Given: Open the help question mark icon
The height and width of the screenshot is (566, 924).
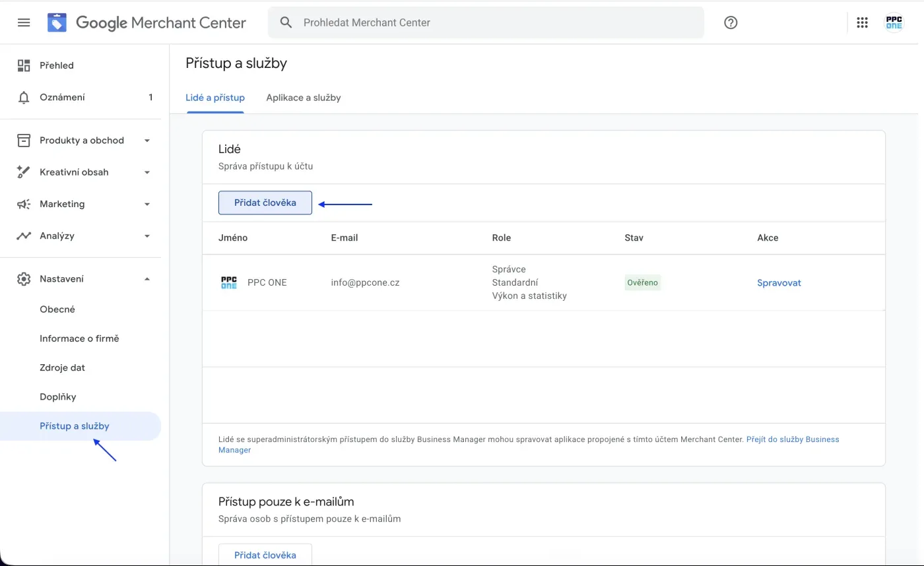Looking at the screenshot, I should 731,22.
